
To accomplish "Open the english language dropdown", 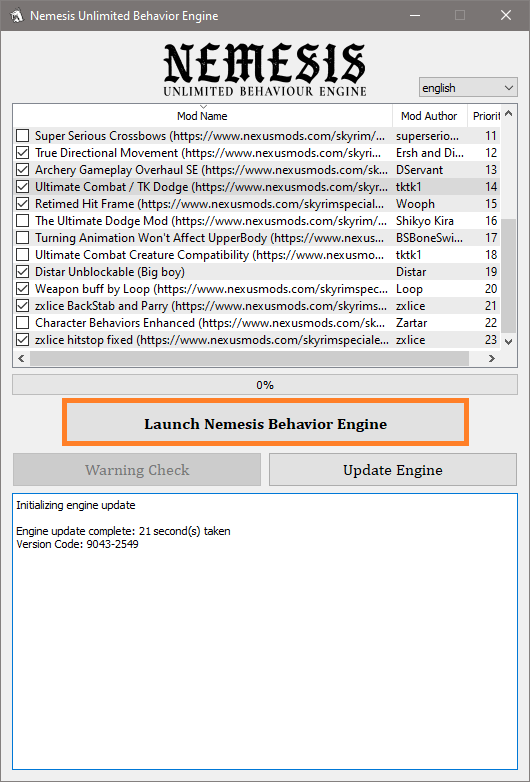I will click(468, 88).
